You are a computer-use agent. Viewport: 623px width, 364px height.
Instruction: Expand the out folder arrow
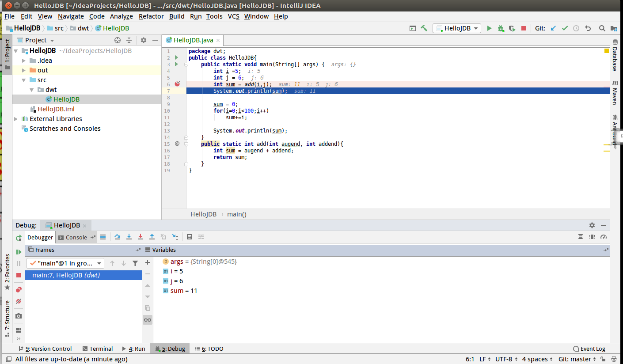click(24, 70)
